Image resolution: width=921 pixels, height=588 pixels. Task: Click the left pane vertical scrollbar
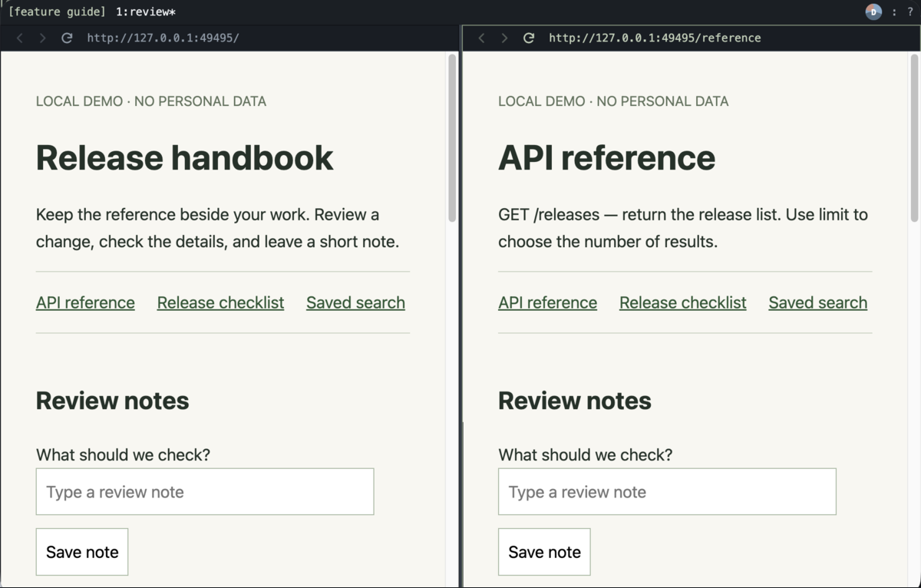452,138
